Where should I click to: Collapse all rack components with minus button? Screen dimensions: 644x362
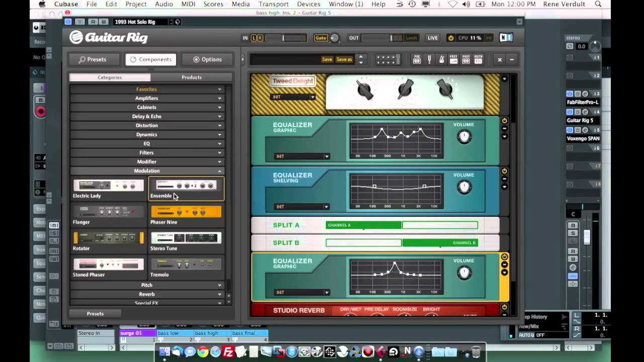(512, 59)
